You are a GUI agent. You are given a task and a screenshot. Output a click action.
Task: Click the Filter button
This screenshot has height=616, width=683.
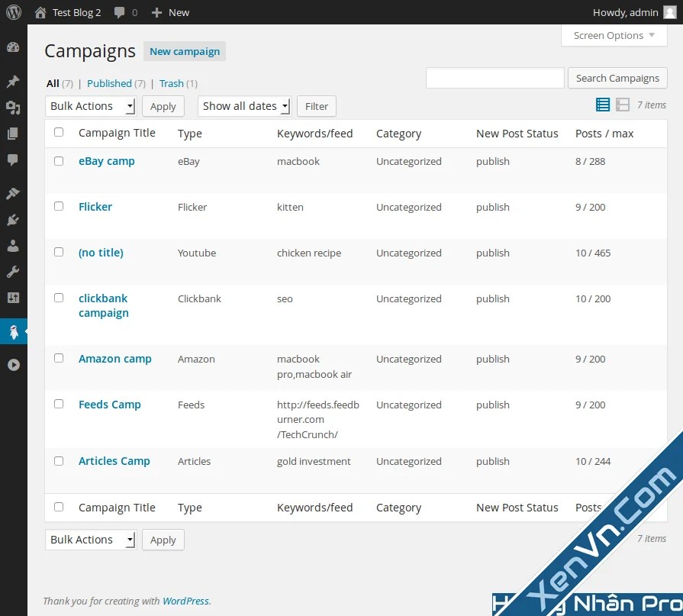(317, 106)
